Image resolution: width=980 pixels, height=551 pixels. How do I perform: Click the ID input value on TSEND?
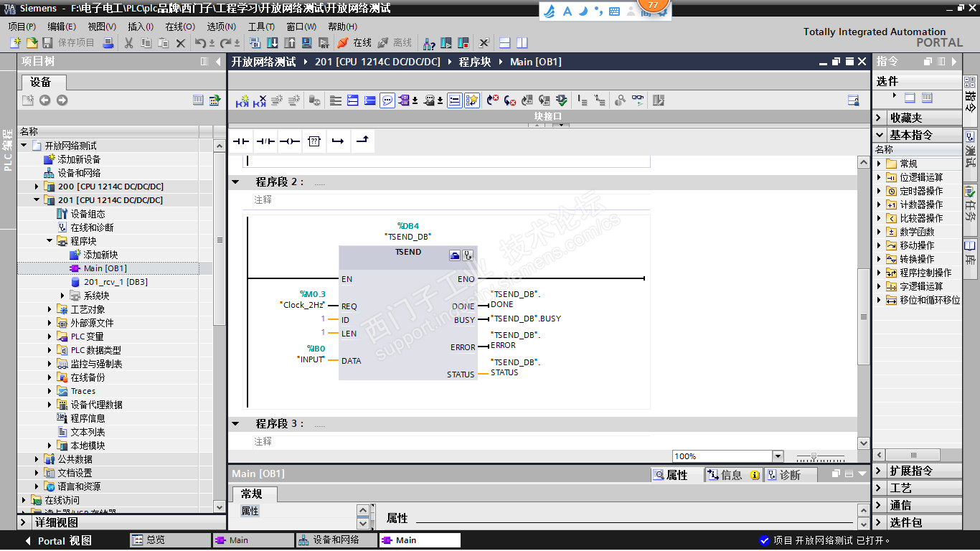tap(323, 319)
